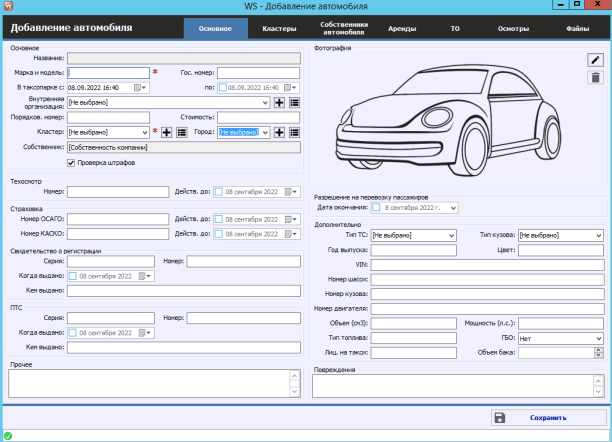
Task: Go to the 'Файлы' tab
Action: click(577, 29)
